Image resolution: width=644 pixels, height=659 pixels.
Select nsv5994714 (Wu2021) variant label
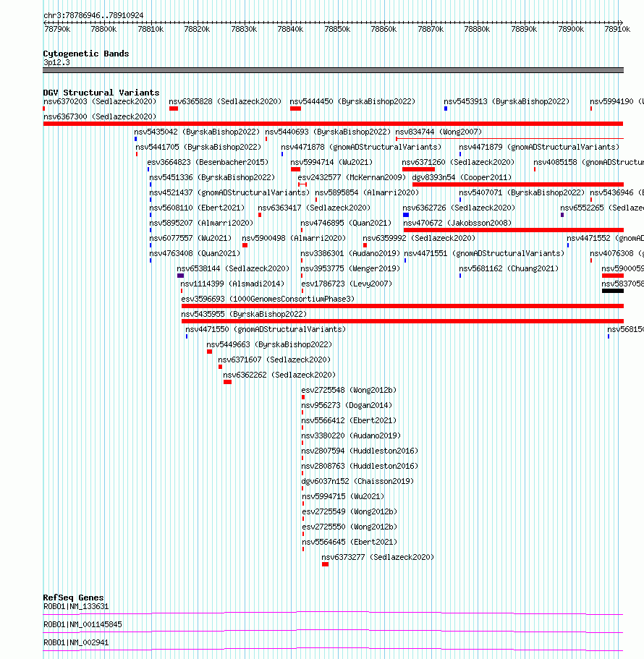[331, 162]
